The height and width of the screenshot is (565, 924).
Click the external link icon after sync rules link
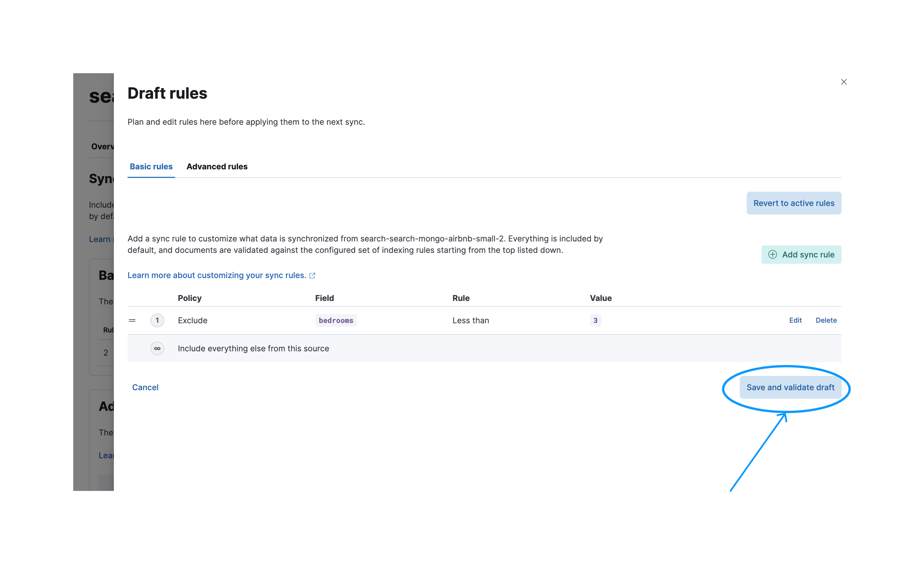coord(313,275)
